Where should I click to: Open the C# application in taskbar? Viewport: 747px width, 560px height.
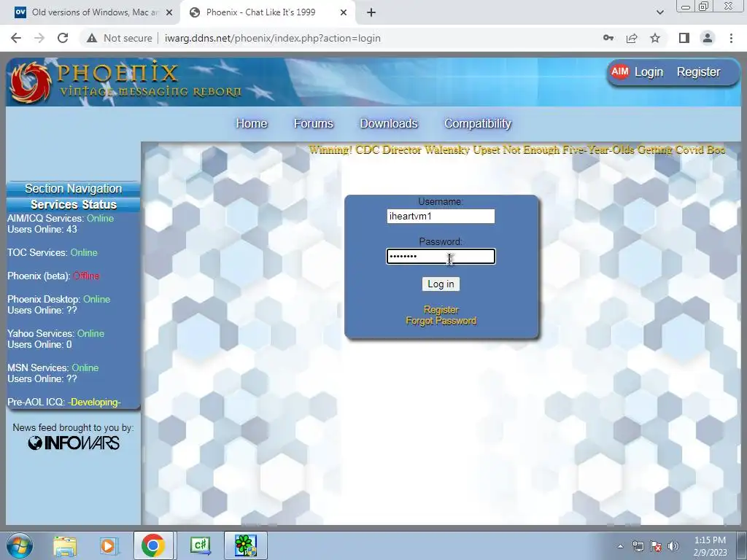(200, 545)
